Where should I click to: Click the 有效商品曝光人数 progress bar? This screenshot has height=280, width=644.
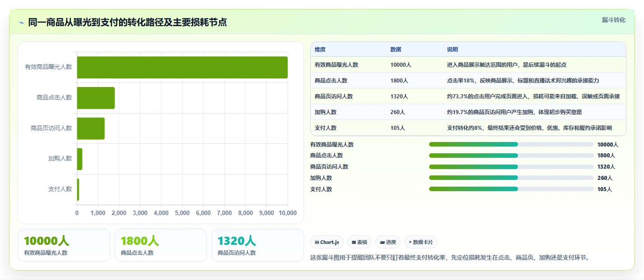[511, 144]
